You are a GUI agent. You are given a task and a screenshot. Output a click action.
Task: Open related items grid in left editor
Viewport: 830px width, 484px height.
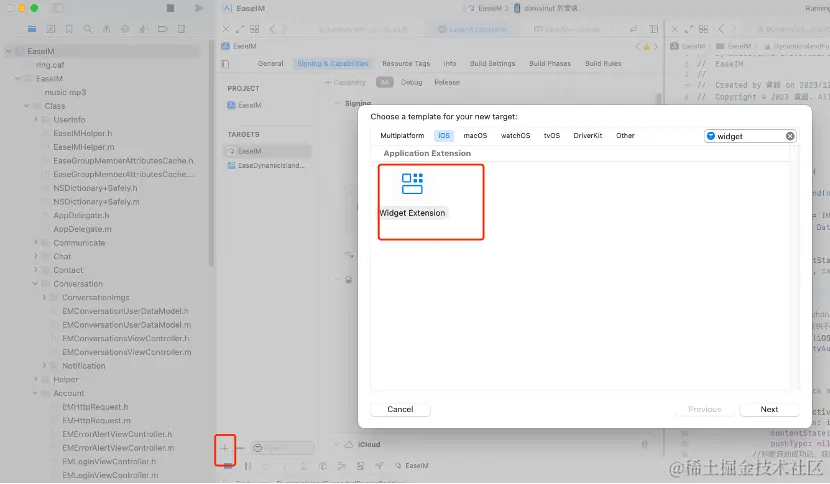tap(255, 29)
